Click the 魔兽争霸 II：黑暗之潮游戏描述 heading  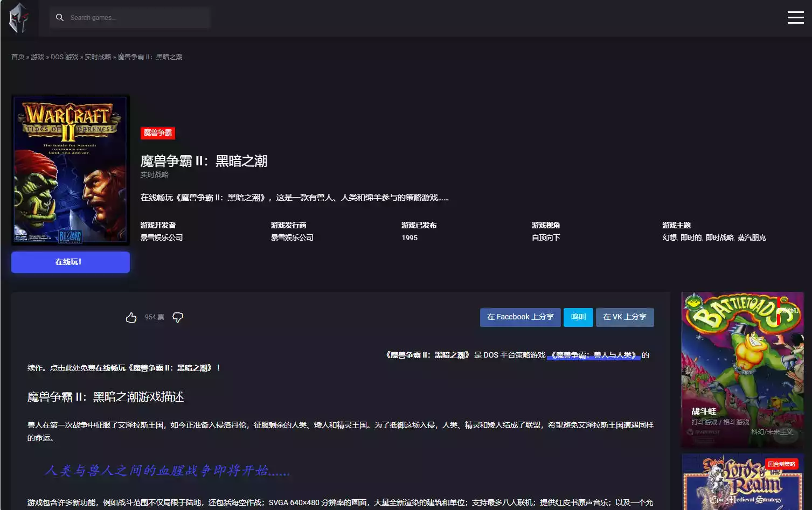tap(106, 397)
